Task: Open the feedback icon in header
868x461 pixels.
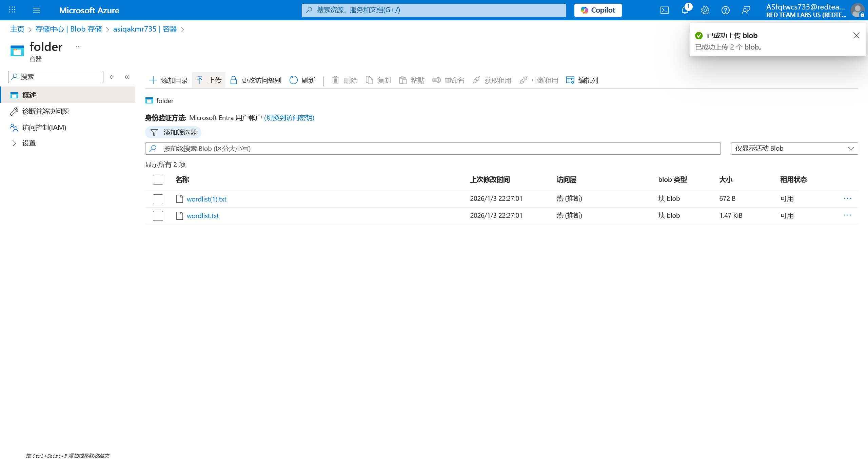Action: click(x=746, y=10)
